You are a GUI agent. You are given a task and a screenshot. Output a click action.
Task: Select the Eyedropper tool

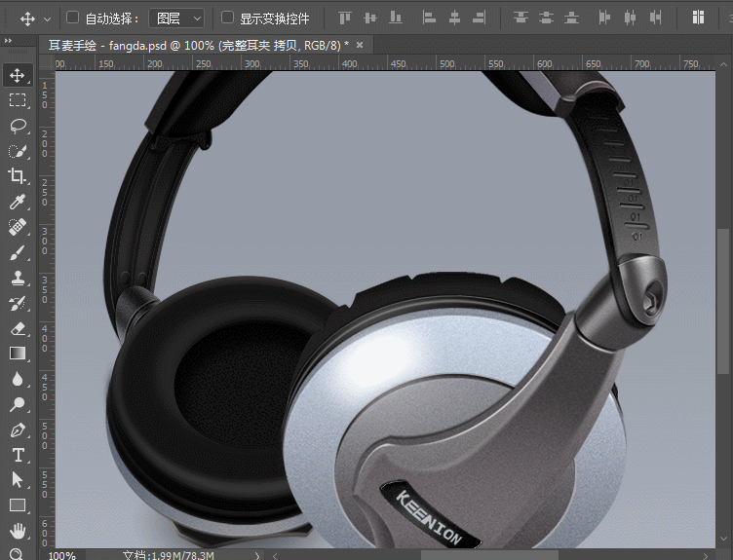(x=18, y=202)
